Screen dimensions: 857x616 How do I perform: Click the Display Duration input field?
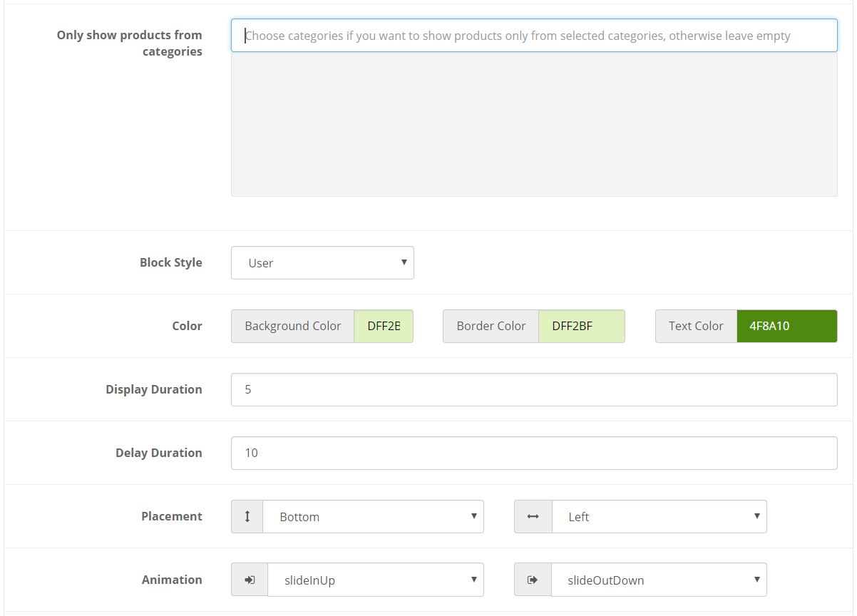534,389
